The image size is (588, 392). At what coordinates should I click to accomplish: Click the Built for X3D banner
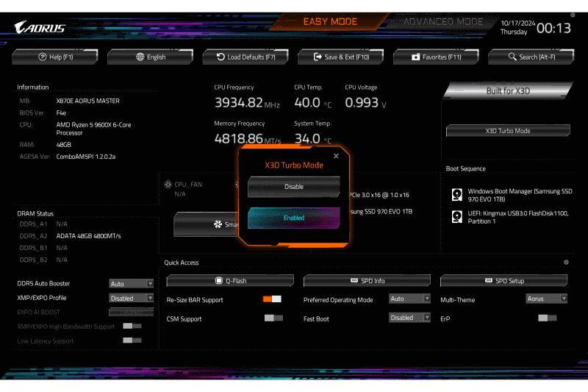click(508, 90)
